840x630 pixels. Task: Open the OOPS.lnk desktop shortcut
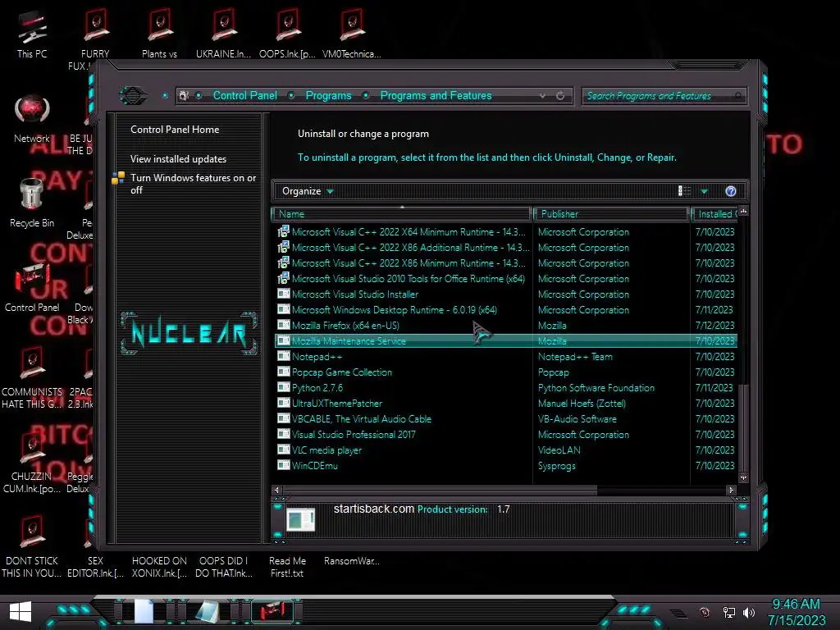click(287, 33)
